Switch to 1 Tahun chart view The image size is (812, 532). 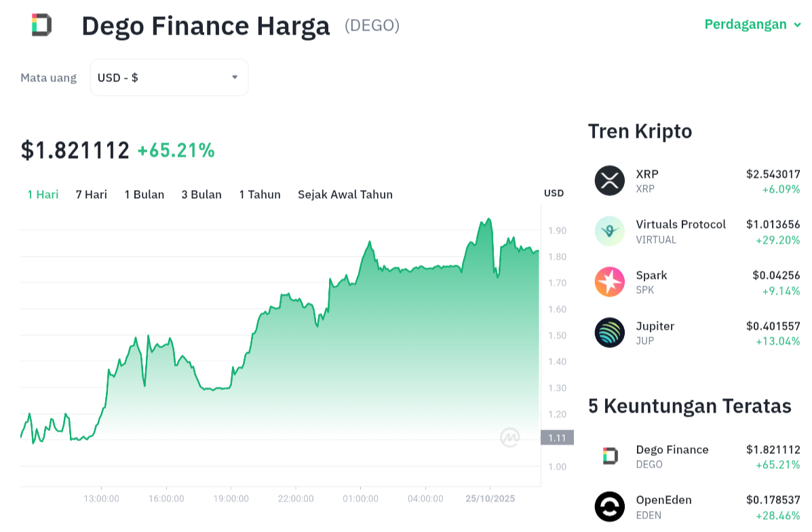click(260, 195)
